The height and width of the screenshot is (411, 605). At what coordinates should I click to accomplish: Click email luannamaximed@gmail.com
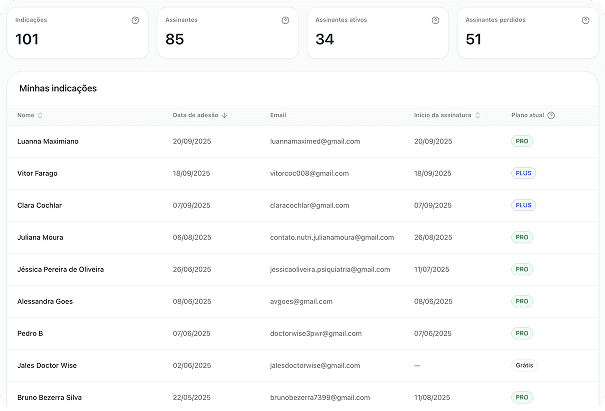[315, 142]
